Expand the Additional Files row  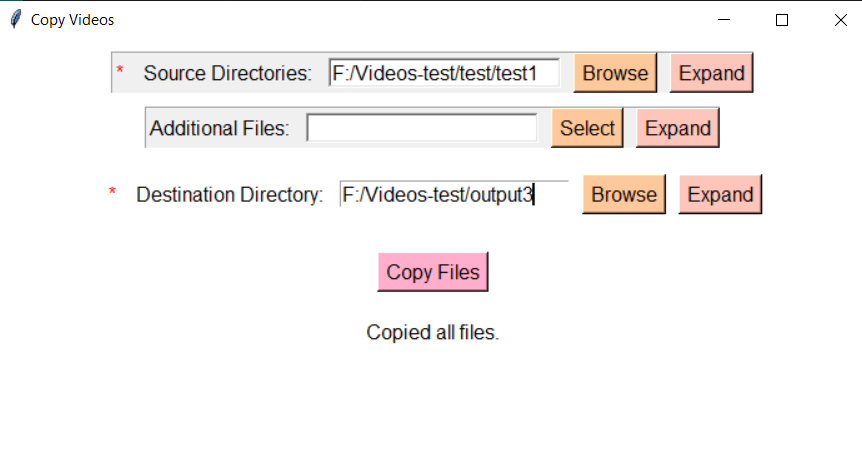click(x=677, y=128)
